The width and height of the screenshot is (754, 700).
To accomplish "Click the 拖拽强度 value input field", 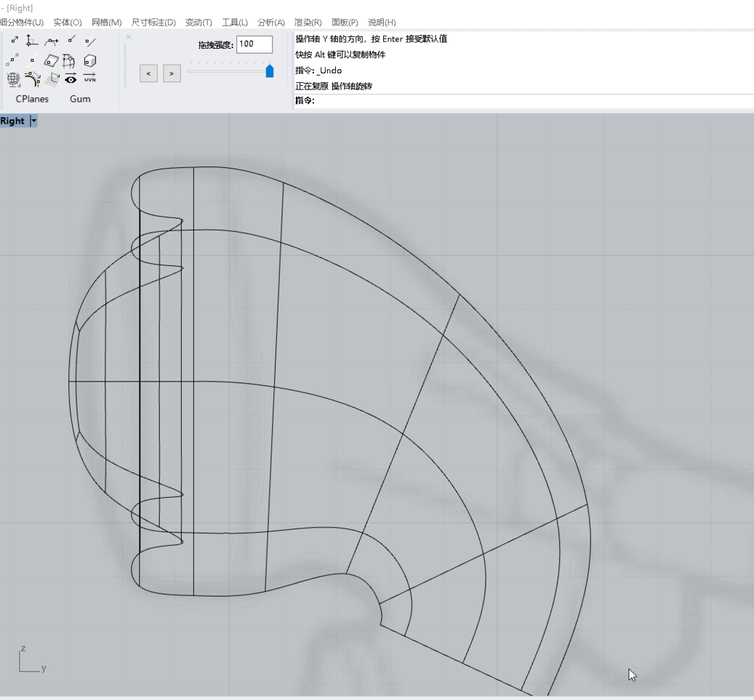I will pyautogui.click(x=254, y=44).
